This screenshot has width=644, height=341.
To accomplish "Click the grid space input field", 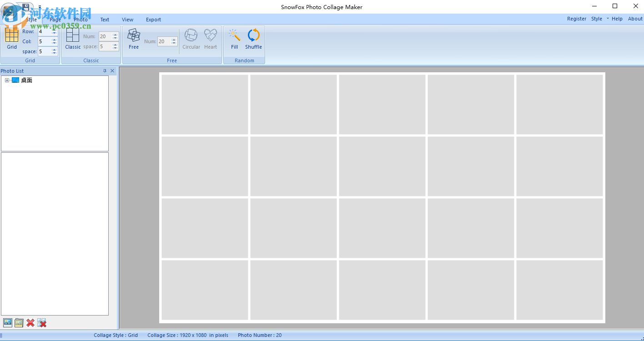I will tap(44, 51).
